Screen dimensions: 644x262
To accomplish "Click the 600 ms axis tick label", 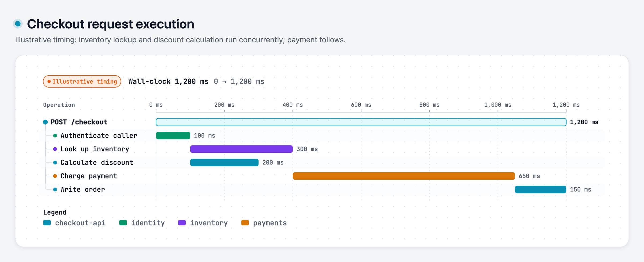I will 361,105.
